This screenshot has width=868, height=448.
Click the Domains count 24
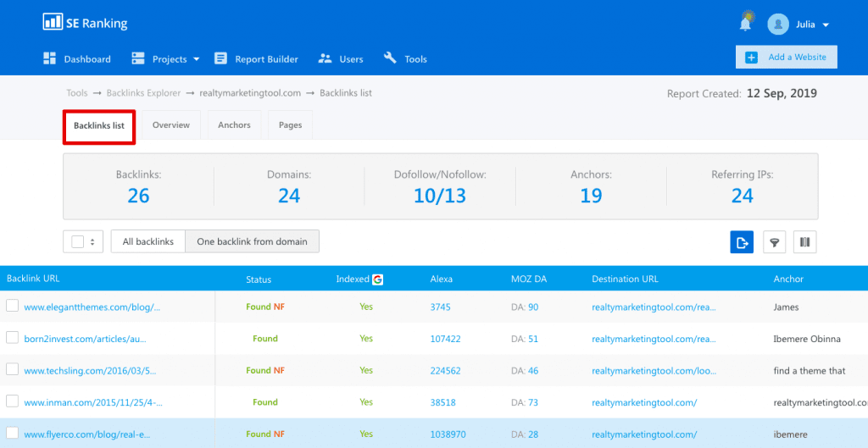tap(289, 195)
